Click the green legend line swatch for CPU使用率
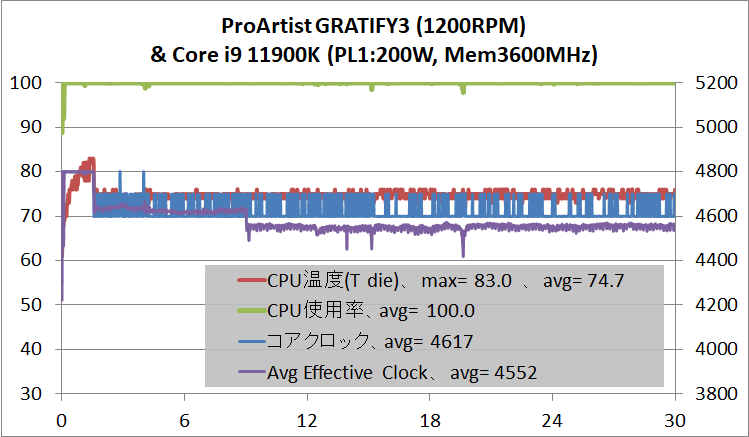 (251, 311)
